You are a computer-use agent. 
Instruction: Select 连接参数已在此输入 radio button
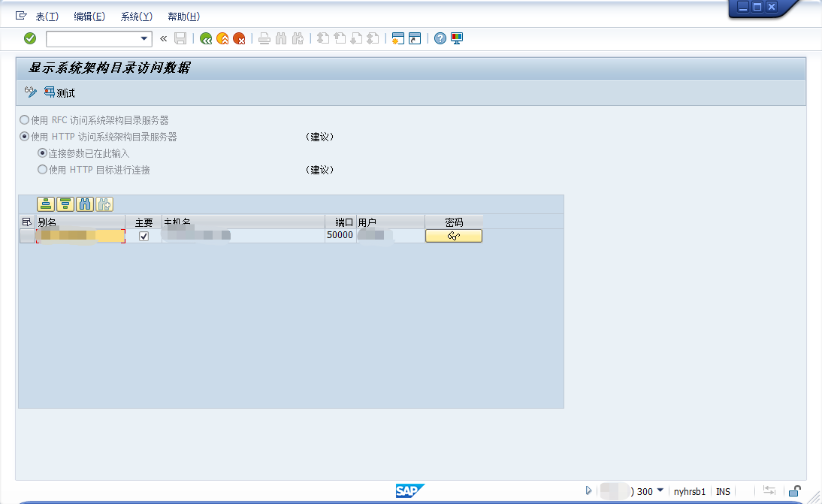43,153
